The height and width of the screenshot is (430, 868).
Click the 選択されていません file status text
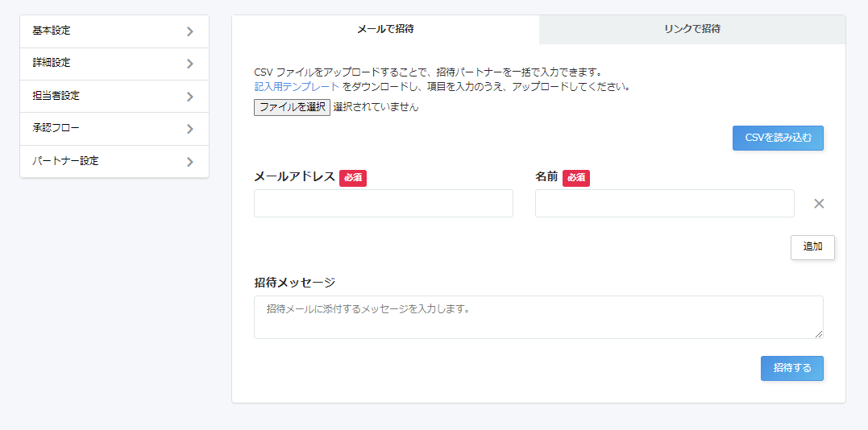[x=376, y=107]
